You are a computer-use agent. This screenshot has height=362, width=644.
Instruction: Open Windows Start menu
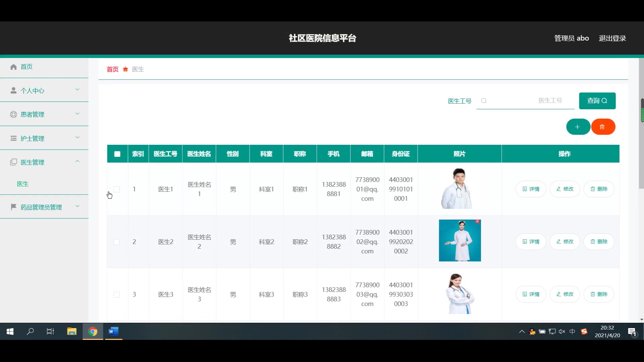10,331
